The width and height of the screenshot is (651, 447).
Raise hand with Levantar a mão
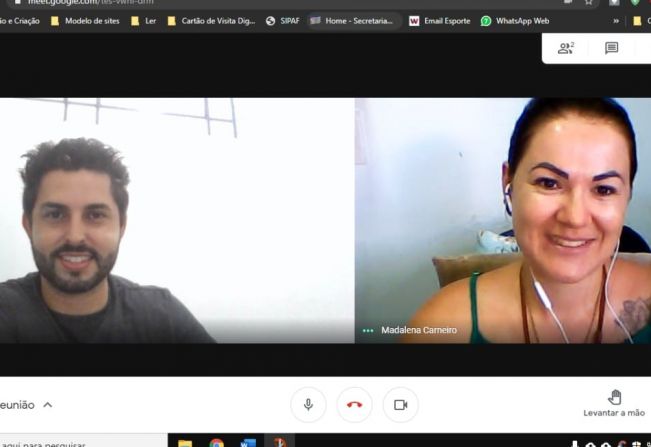tap(614, 403)
